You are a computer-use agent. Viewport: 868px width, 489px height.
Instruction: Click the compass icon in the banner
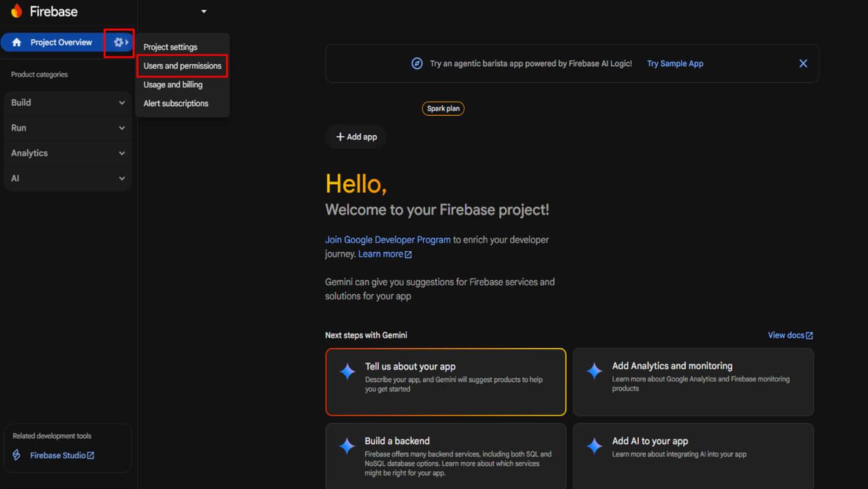point(417,64)
